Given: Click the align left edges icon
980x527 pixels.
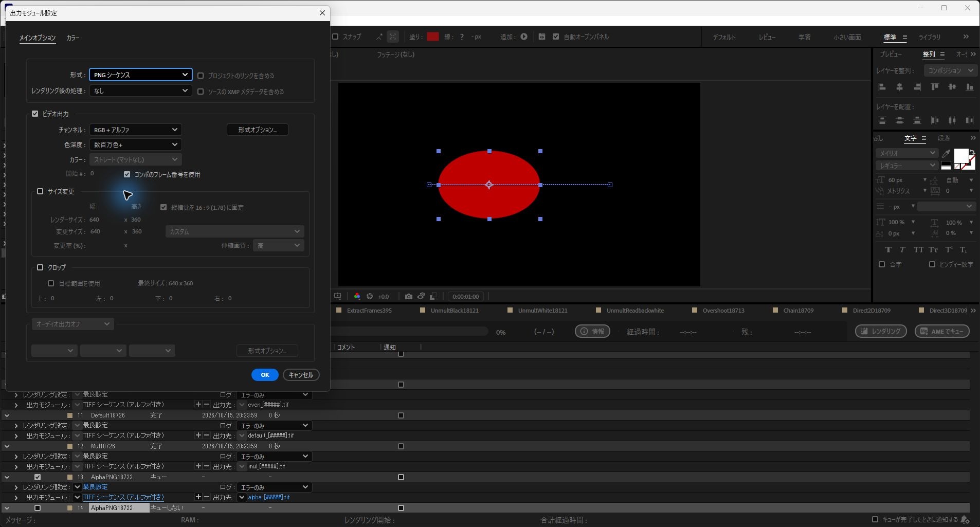Looking at the screenshot, I should [882, 87].
